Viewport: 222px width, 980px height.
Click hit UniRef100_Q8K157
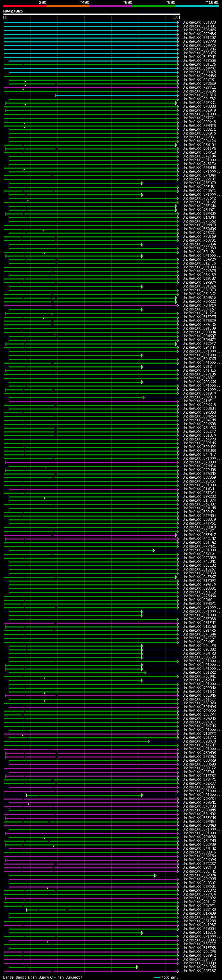pyautogui.click(x=199, y=309)
